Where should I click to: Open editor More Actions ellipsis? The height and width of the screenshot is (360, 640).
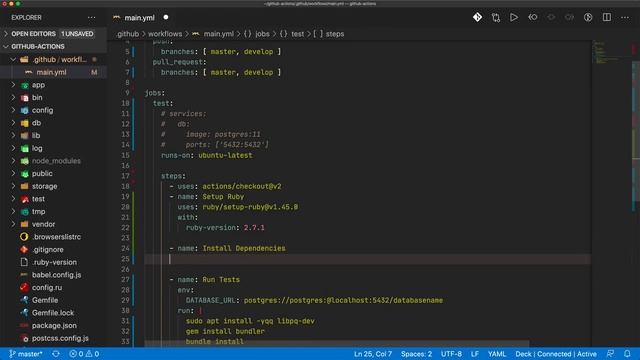[x=625, y=17]
